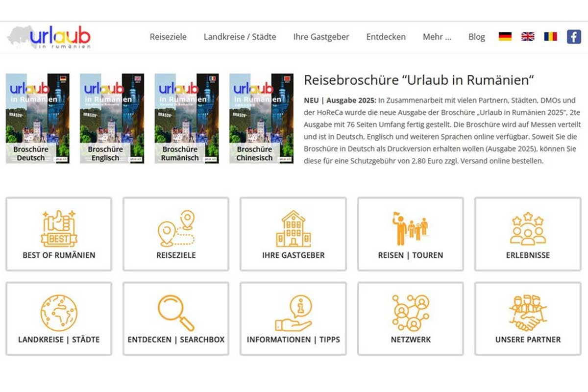Click the Erlebnisse people-with-stars icon
The image size is (588, 392).
[528, 228]
